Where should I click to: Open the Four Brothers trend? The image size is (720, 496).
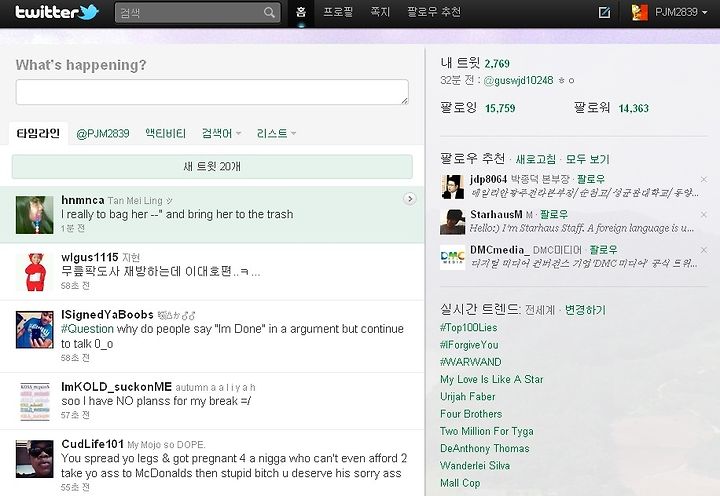[x=471, y=414]
